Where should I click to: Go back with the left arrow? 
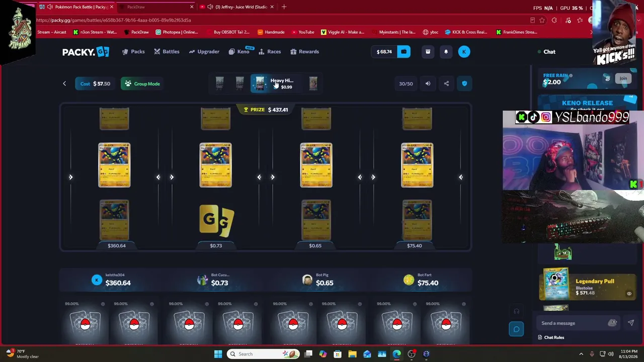(x=64, y=83)
